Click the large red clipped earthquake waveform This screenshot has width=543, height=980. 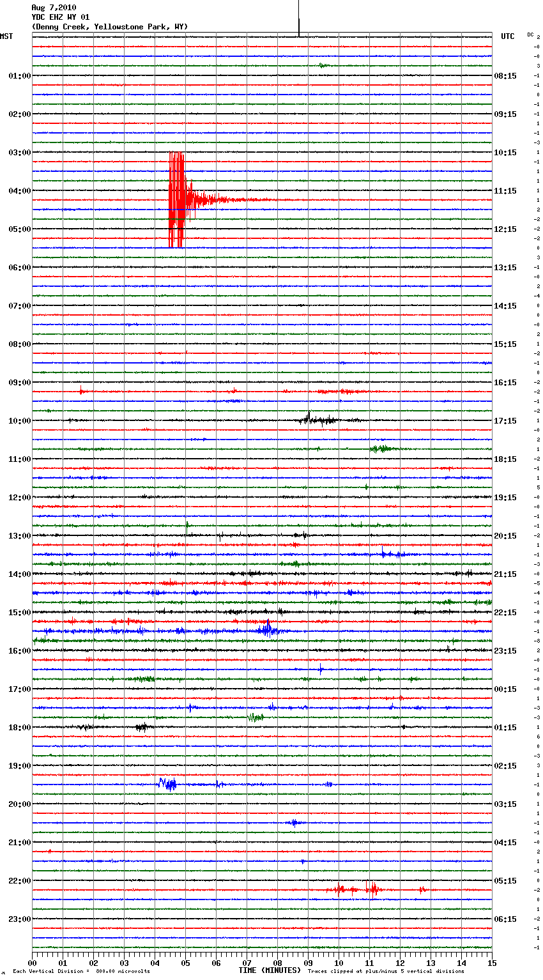tap(177, 199)
